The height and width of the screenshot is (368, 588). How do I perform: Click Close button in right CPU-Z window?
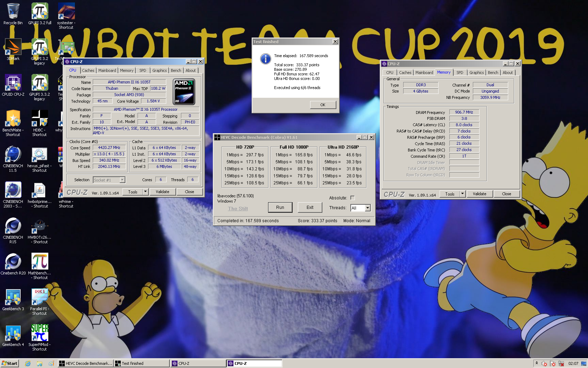coord(506,194)
